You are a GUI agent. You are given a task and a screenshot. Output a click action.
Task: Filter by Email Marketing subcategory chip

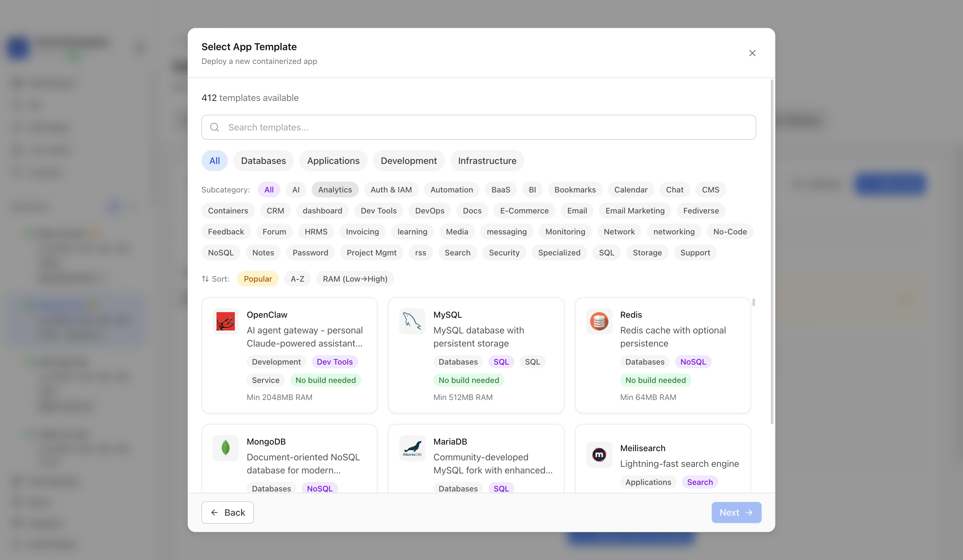coord(635,211)
